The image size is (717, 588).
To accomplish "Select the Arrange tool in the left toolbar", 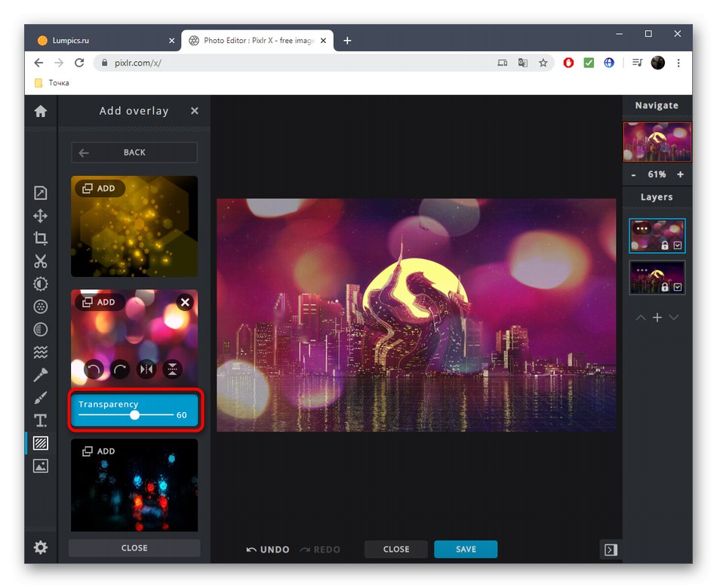I will click(40, 216).
